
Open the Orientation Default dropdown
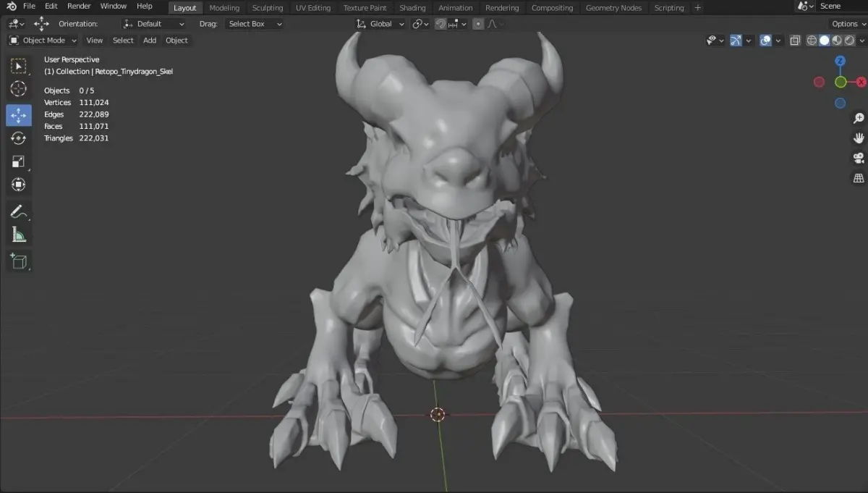154,24
